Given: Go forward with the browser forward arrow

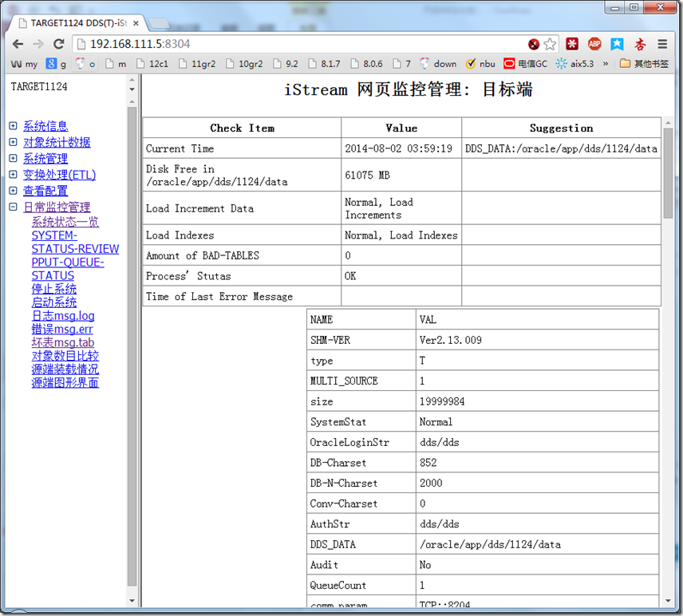Looking at the screenshot, I should pos(38,44).
